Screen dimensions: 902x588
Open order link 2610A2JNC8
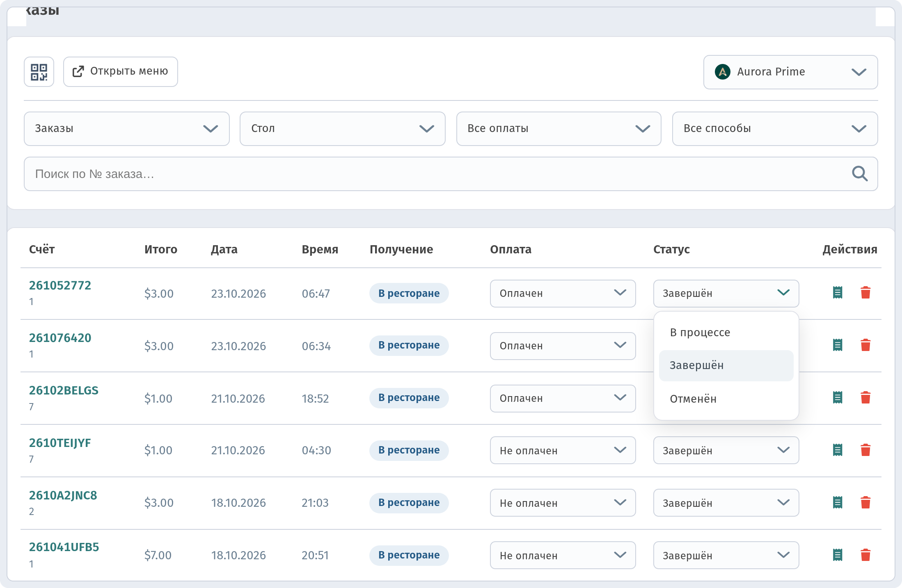63,495
